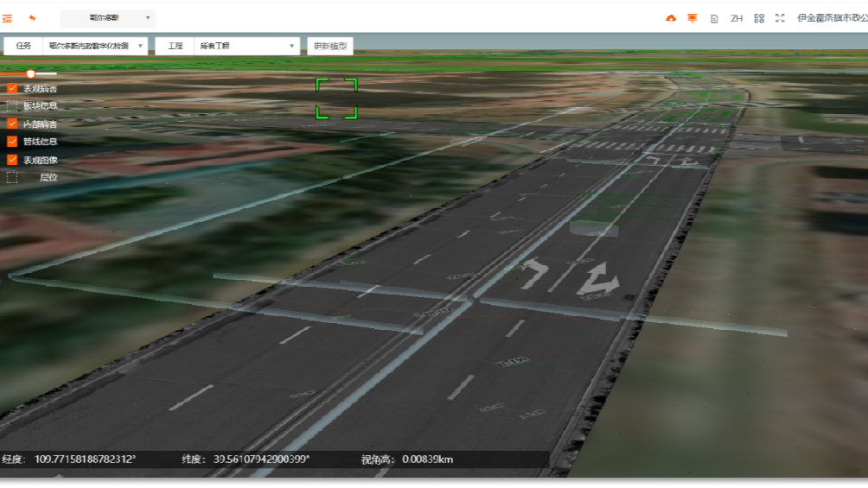Expand the 任务 task dropdown
The image size is (868, 488).
click(96, 46)
